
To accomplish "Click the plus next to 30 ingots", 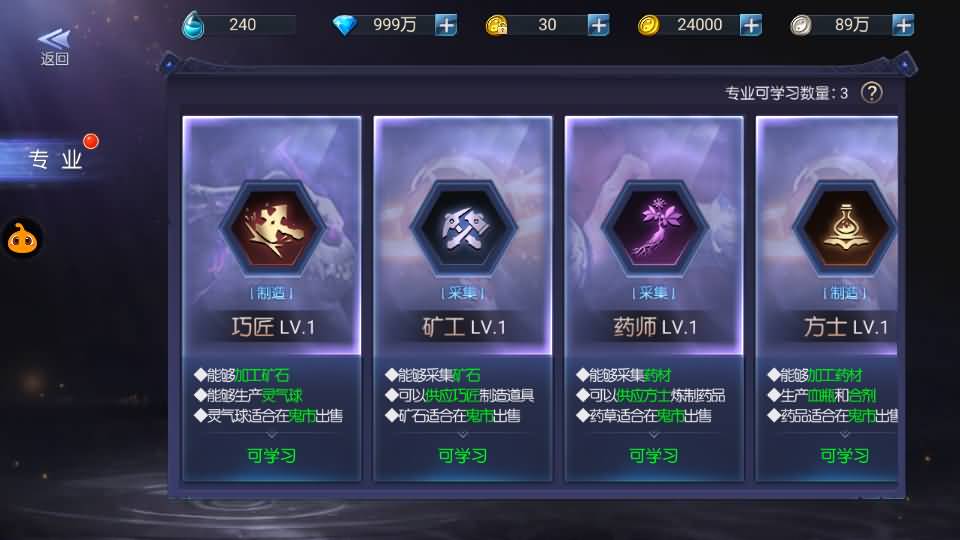I will [598, 25].
